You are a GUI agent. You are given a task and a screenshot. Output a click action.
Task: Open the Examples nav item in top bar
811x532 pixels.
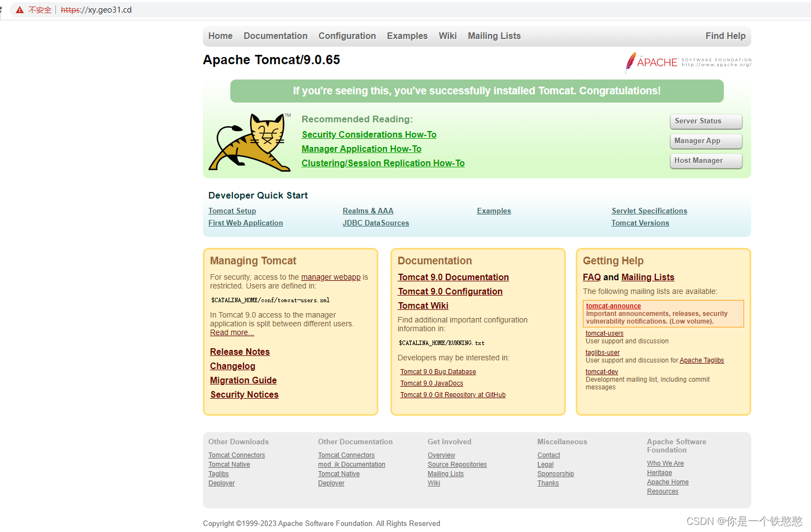(407, 36)
